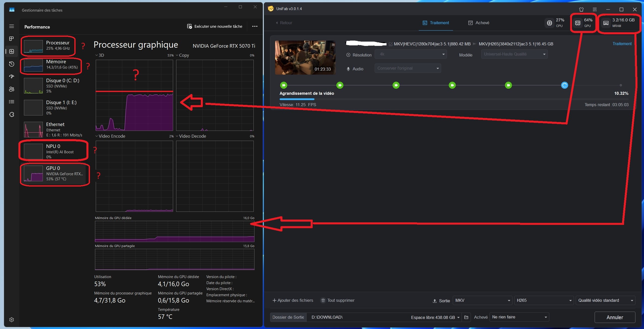Switch to the Achevé tab
The height and width of the screenshot is (329, 644).
point(479,23)
